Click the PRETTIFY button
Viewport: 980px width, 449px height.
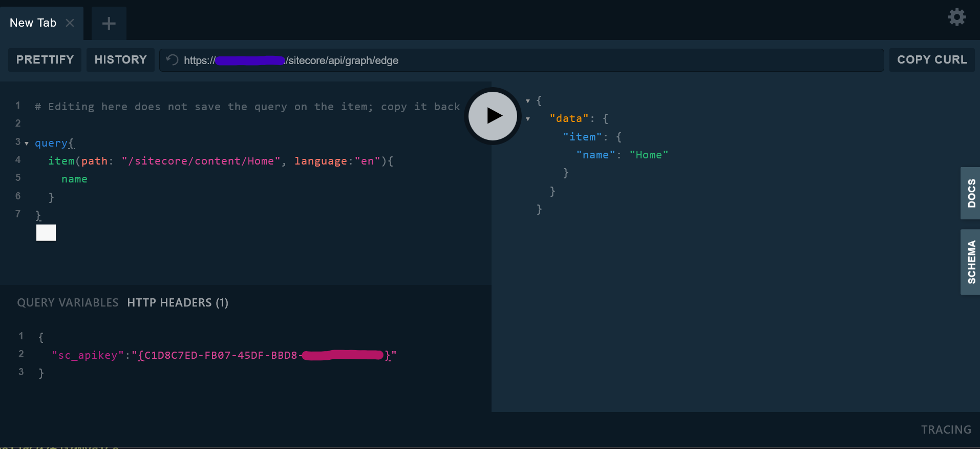(45, 60)
